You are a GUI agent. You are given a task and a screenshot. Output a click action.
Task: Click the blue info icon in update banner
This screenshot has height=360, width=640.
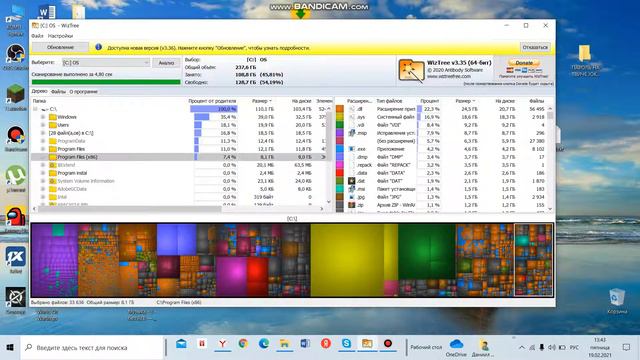(98, 47)
